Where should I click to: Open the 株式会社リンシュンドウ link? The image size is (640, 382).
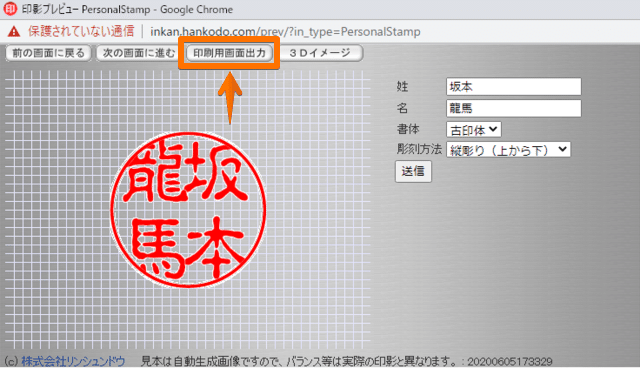tap(73, 361)
